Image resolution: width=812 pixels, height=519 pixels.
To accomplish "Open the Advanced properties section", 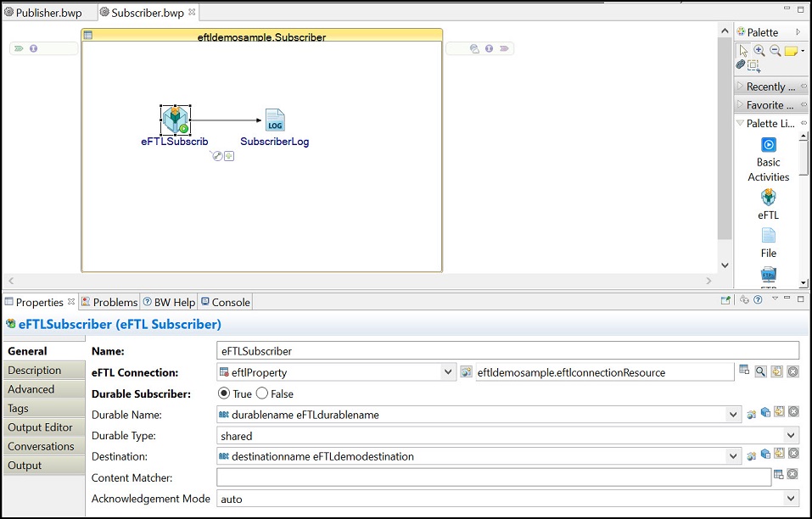I will point(44,389).
